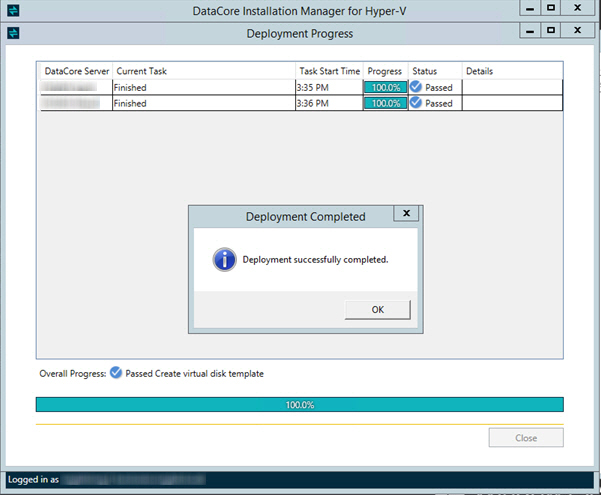The height and width of the screenshot is (495, 601).
Task: Click the Details column header
Action: pos(480,72)
